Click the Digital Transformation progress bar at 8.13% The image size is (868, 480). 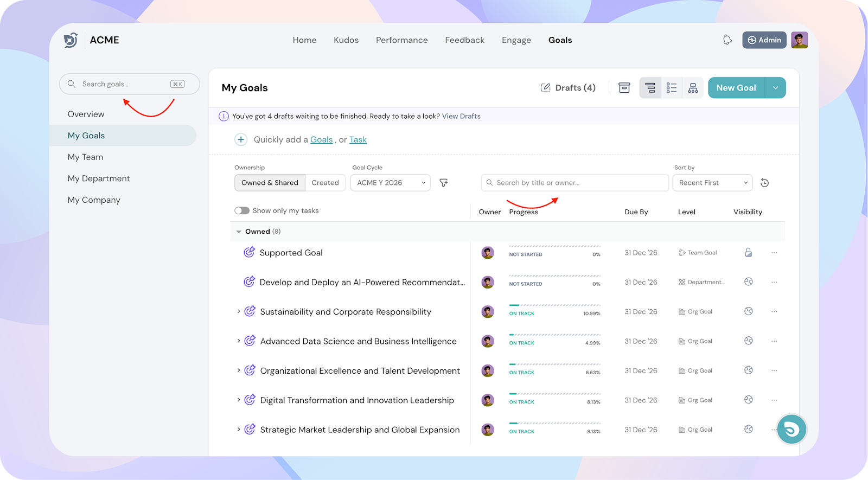click(x=554, y=394)
